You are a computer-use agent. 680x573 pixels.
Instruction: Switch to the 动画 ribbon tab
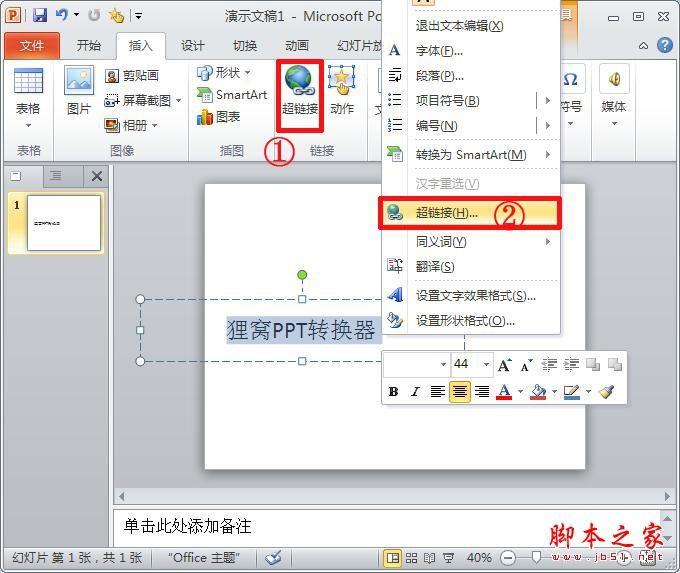tap(297, 46)
